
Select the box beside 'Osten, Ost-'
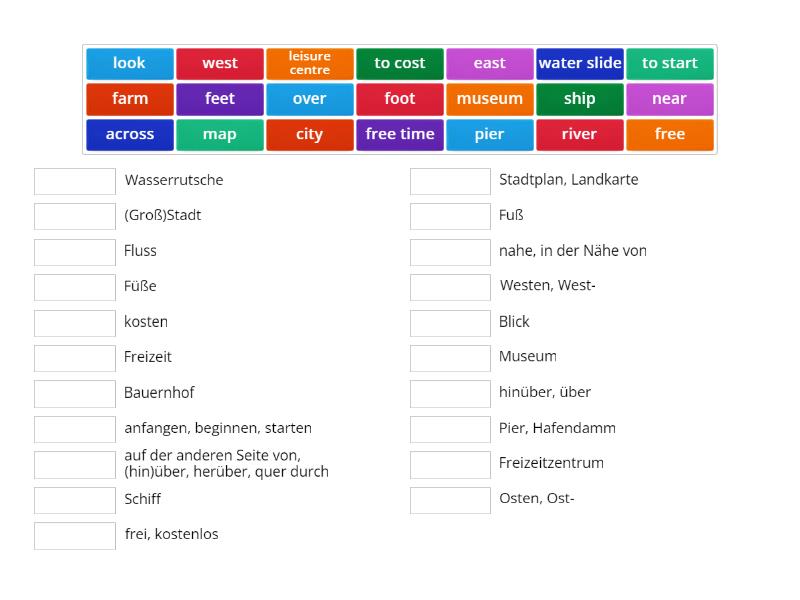pos(450,500)
